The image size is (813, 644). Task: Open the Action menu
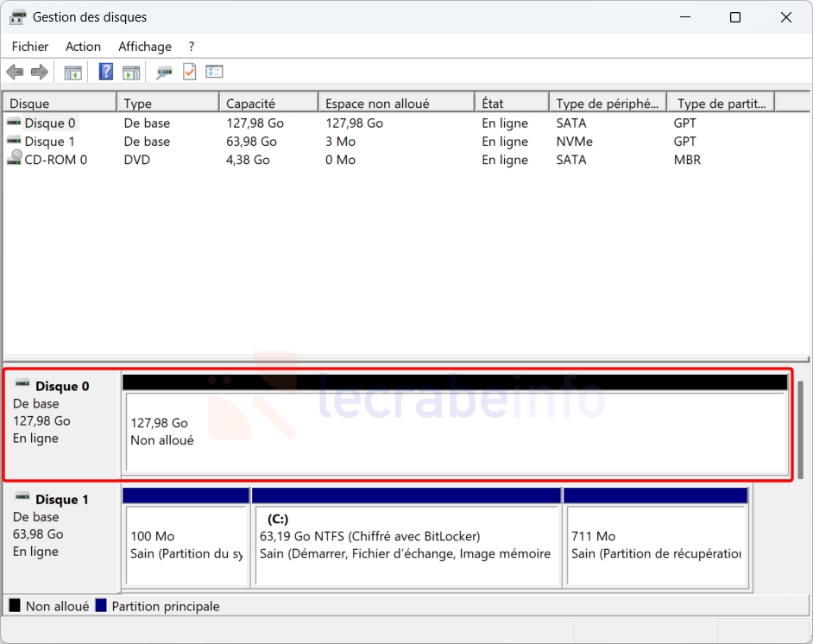pos(83,47)
